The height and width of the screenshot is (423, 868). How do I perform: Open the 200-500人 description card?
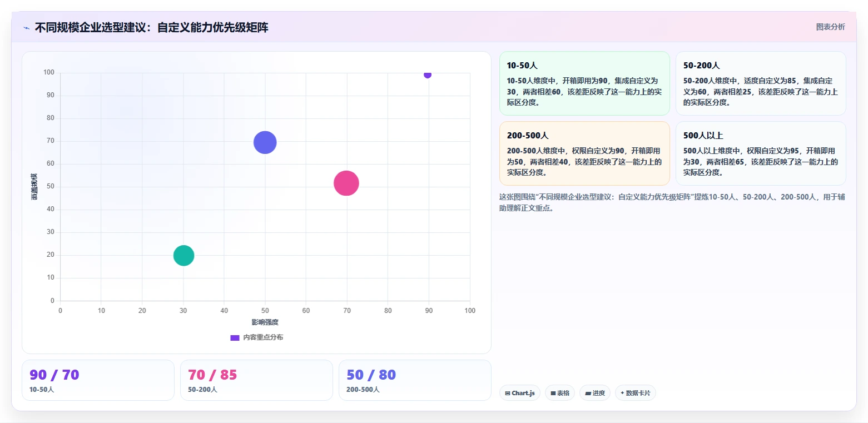[584, 153]
